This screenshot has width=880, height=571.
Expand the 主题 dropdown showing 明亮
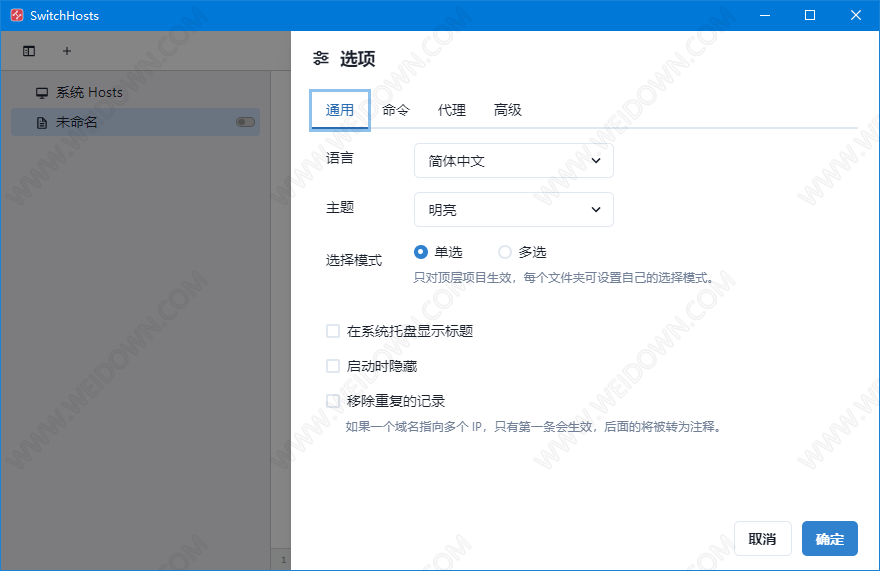514,210
